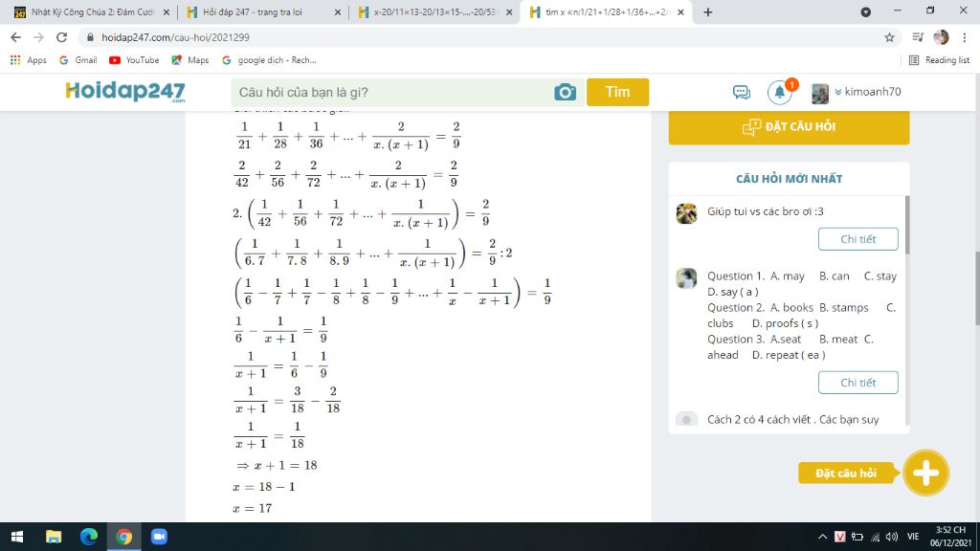Open the notifications bell icon
The image size is (980, 551).
click(x=779, y=93)
